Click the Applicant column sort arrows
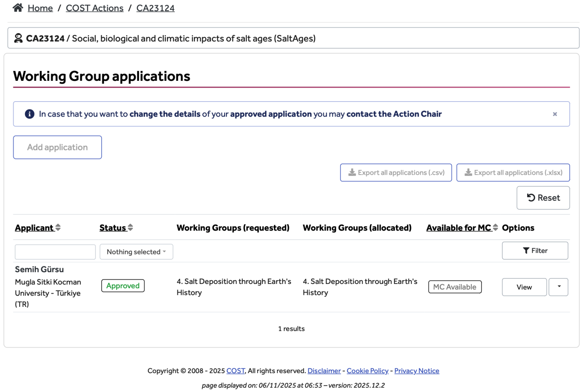This screenshot has height=392, width=583. (58, 227)
